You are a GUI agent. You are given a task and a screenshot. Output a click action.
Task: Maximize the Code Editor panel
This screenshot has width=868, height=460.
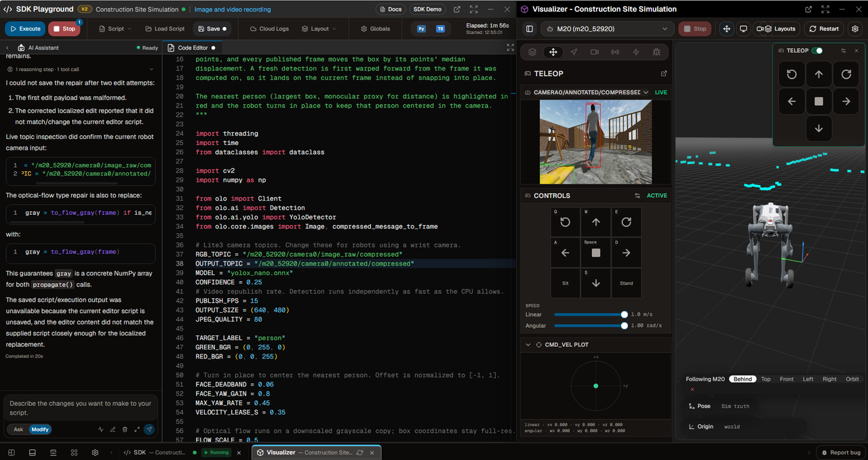click(x=511, y=47)
